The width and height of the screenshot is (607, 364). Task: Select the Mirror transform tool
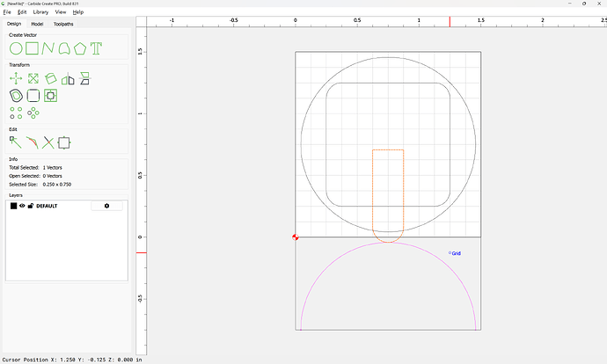[x=67, y=78]
